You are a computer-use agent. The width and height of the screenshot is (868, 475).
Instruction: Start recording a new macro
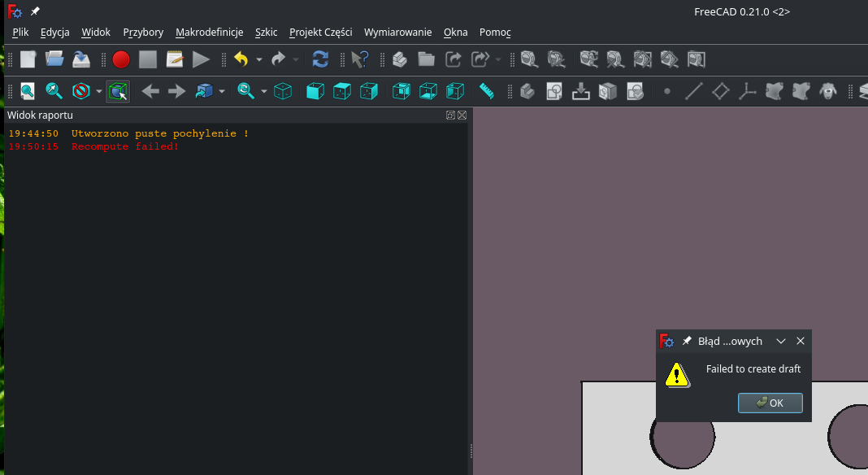(122, 59)
